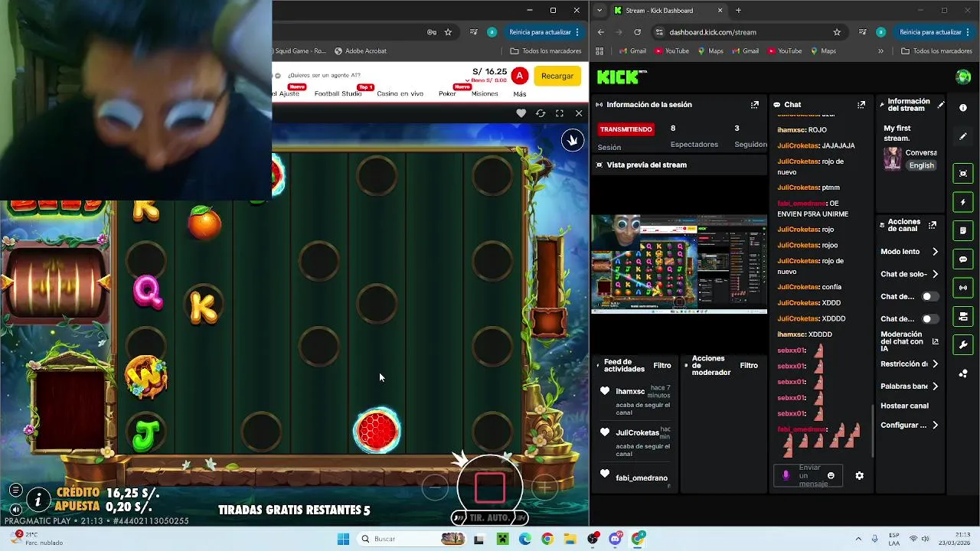Click TIR. AUTO. autoplay button

[x=490, y=518]
